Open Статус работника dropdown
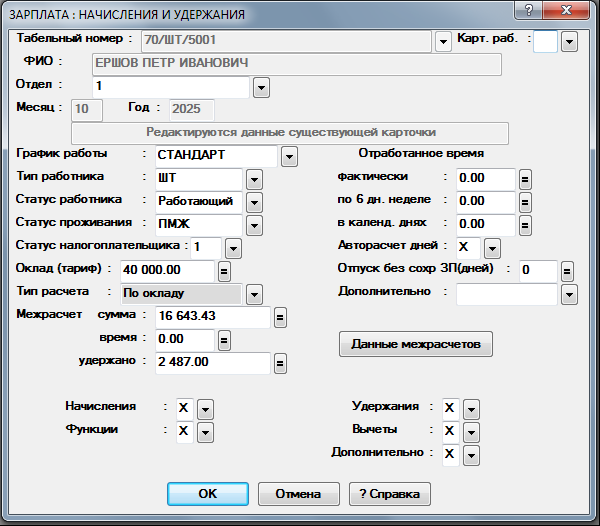600x526 pixels. pyautogui.click(x=254, y=202)
